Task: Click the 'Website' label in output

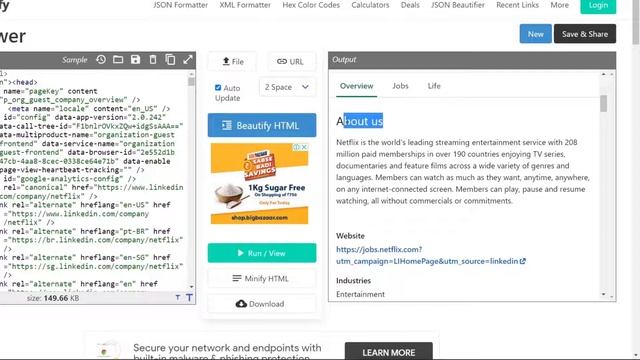Action: 350,236
